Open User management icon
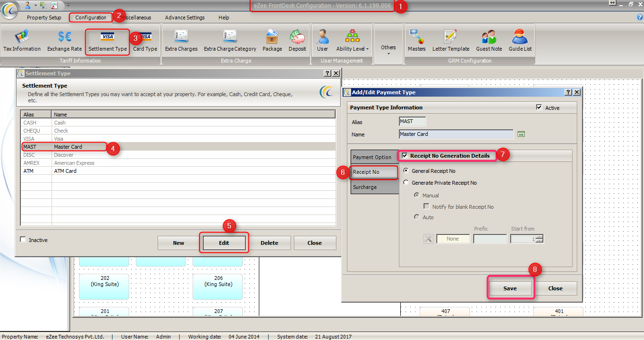Screen dimensions: 644x340 (x=323, y=40)
